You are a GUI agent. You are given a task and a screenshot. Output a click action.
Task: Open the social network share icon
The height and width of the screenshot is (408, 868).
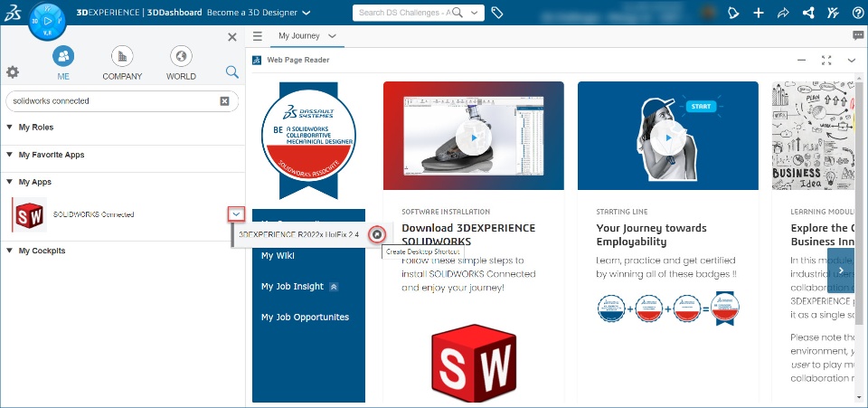[x=807, y=13]
